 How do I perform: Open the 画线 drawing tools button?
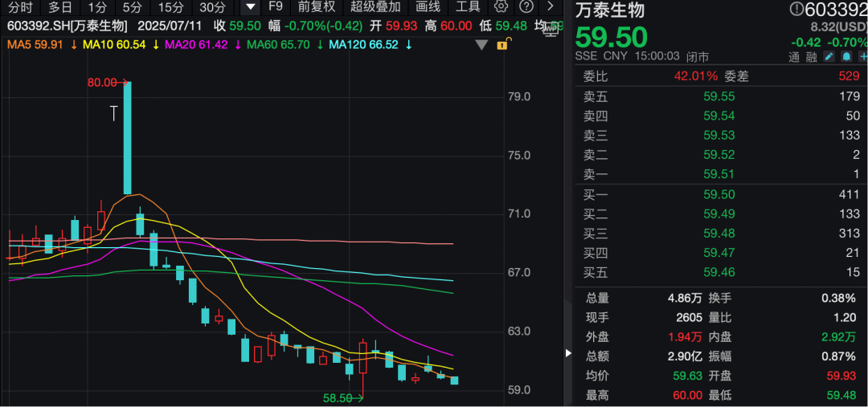click(428, 7)
